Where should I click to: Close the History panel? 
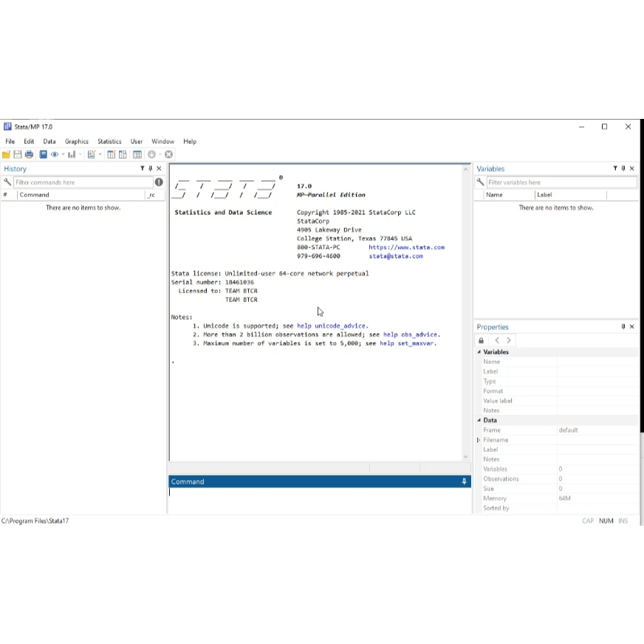pos(159,168)
